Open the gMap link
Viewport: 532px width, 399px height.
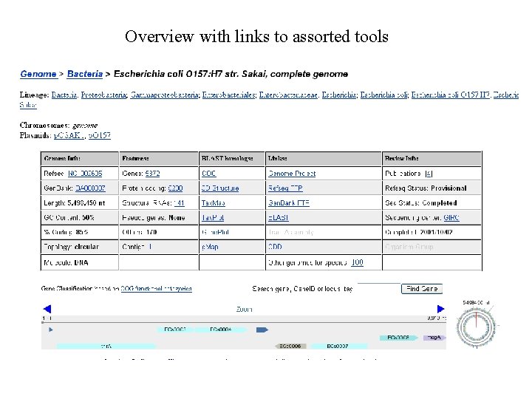(210, 247)
